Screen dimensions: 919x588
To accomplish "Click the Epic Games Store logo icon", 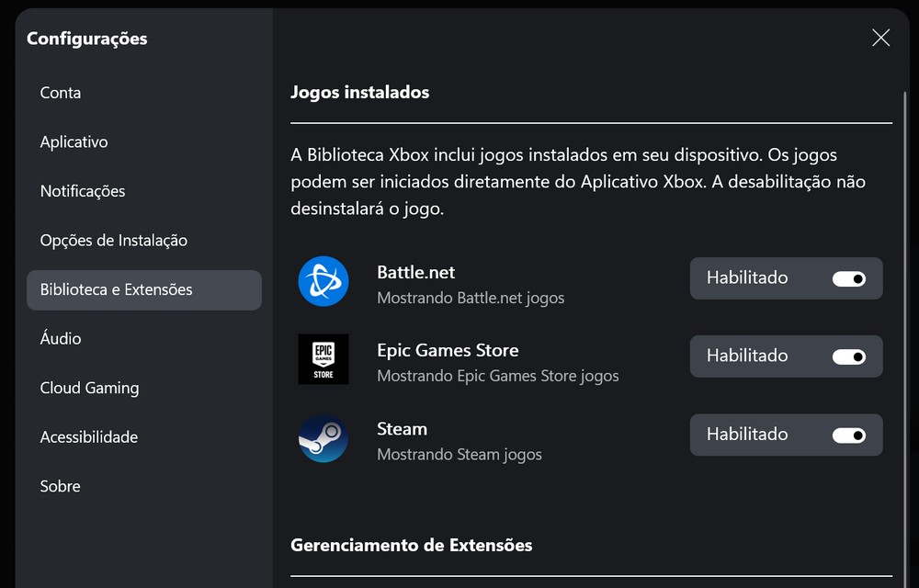I will pos(323,359).
